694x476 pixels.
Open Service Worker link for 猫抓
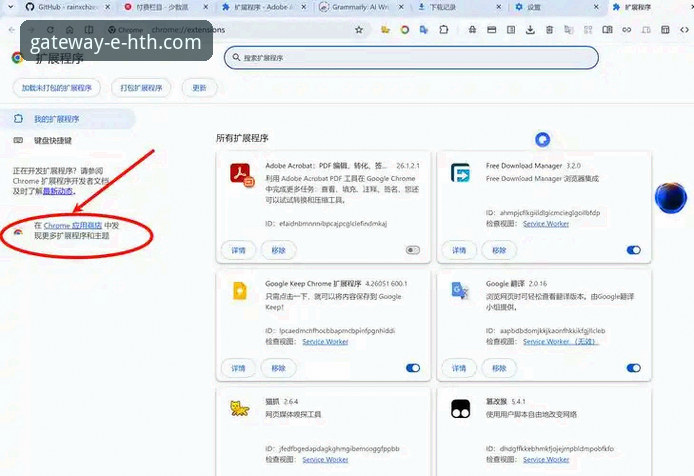(325, 460)
